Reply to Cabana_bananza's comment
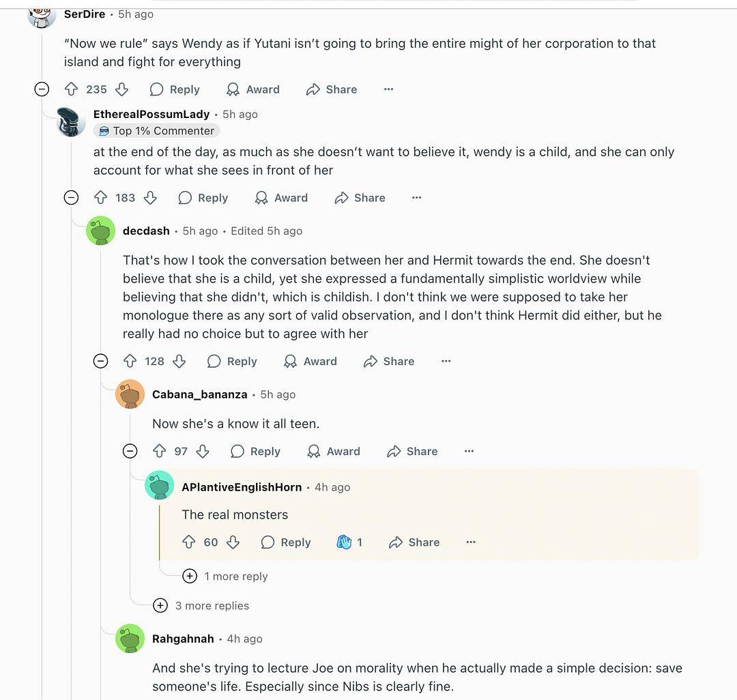 (x=256, y=451)
